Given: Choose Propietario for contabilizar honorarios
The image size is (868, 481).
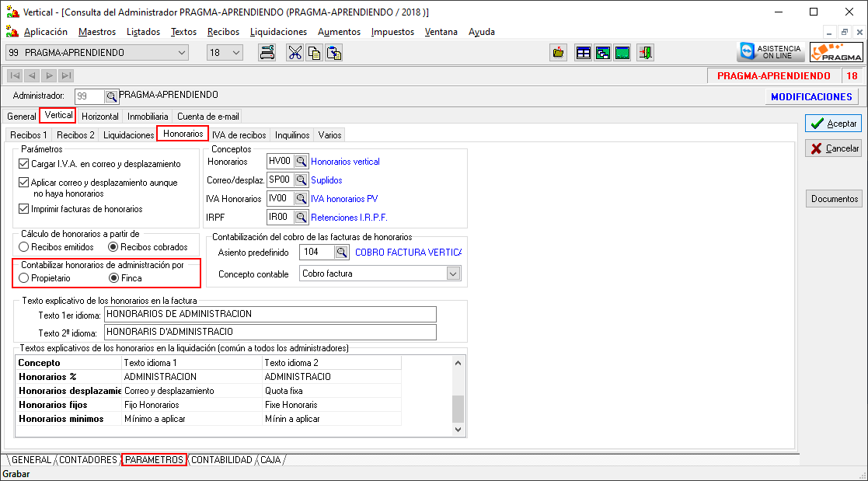Looking at the screenshot, I should [x=24, y=277].
